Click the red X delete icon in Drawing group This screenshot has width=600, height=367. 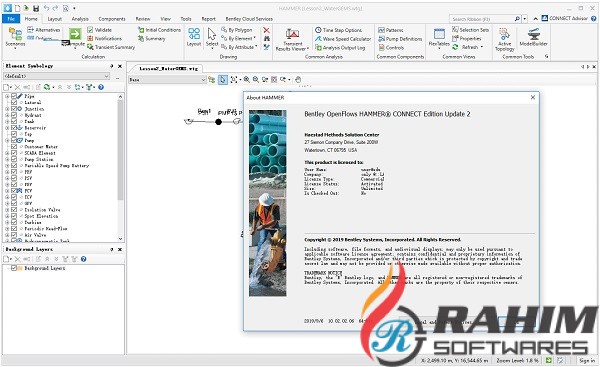(266, 30)
